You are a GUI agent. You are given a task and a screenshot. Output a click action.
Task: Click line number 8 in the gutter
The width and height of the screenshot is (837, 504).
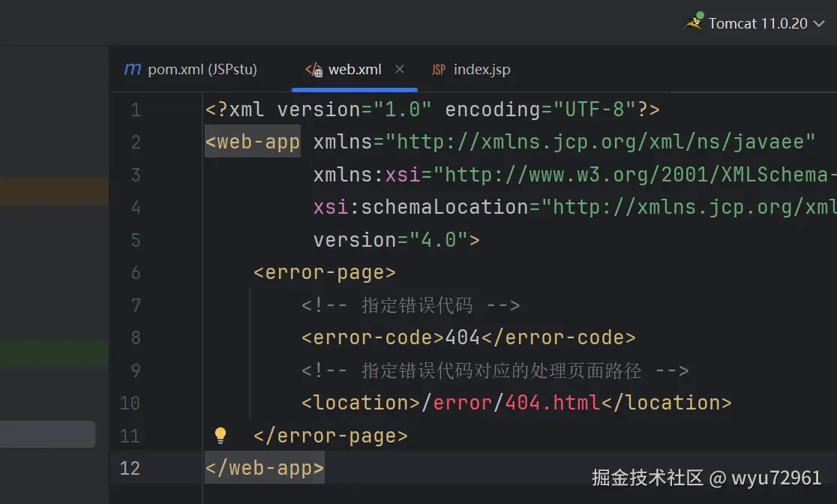(x=136, y=338)
